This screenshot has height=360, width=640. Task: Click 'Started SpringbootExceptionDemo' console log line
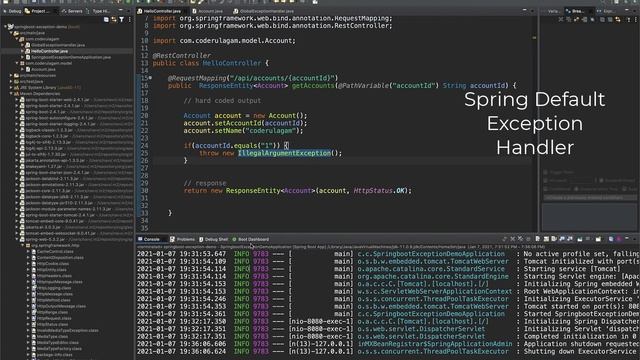tap(388, 314)
